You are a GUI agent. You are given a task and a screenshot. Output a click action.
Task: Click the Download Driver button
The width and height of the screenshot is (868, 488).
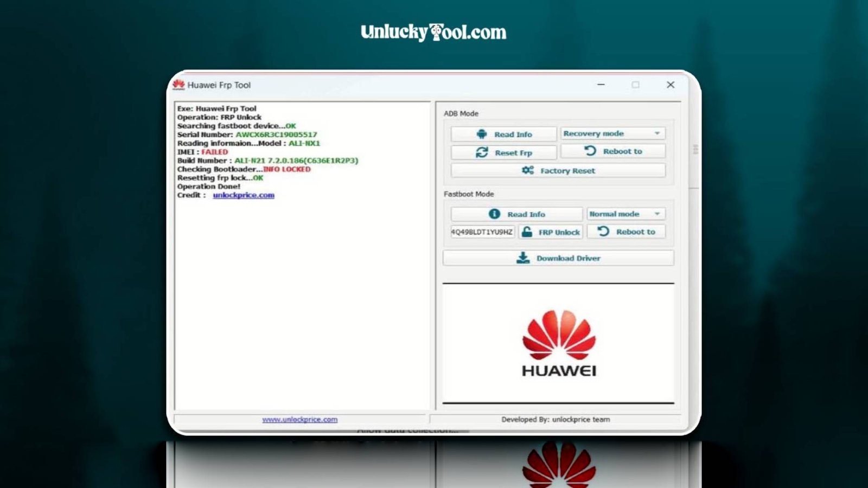pyautogui.click(x=558, y=258)
